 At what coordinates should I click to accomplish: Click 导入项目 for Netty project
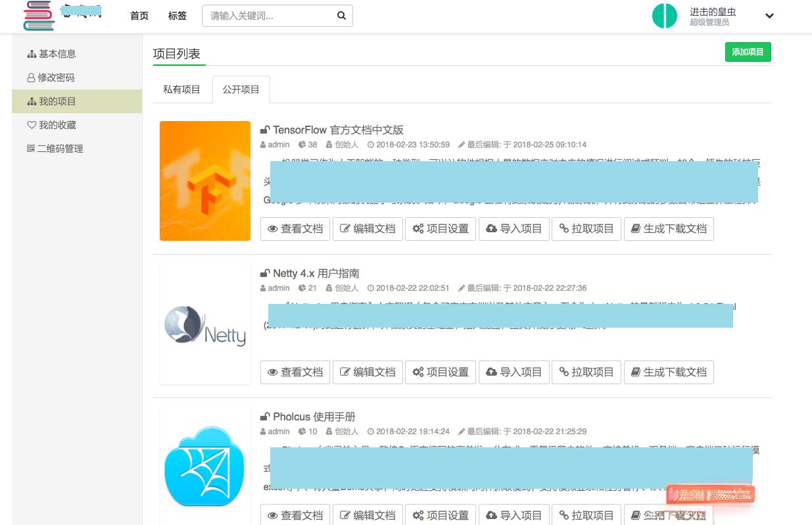point(513,372)
